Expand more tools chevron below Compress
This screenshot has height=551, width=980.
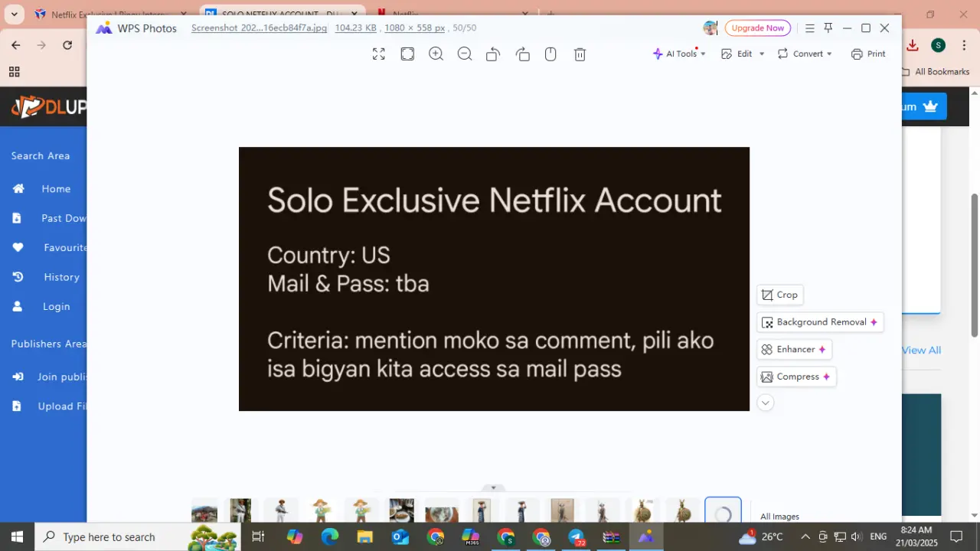coord(765,403)
